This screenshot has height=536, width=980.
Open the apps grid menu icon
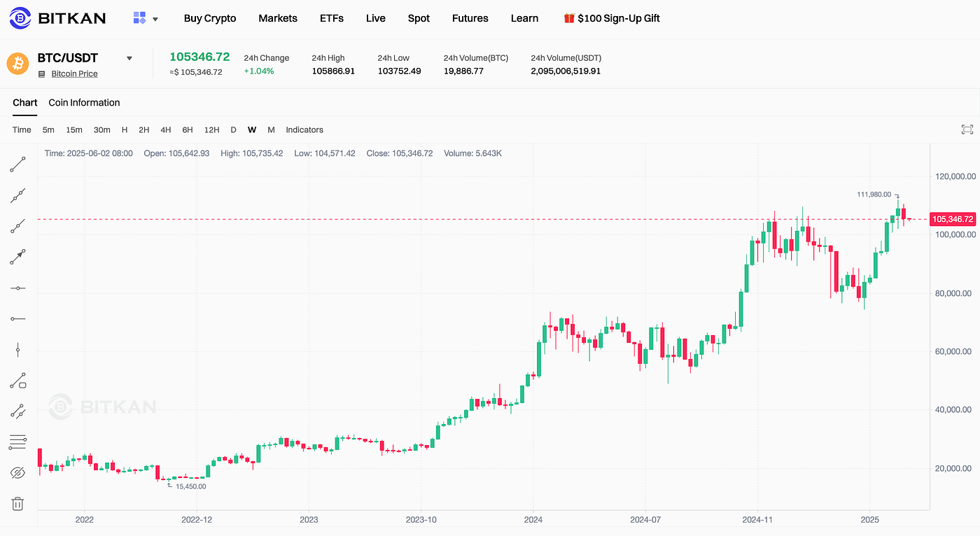139,18
